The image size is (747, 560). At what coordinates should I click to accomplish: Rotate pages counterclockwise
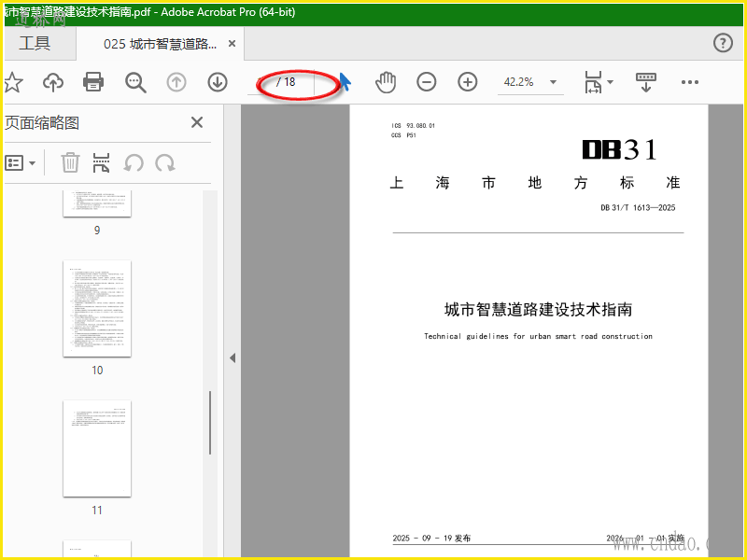pyautogui.click(x=134, y=162)
